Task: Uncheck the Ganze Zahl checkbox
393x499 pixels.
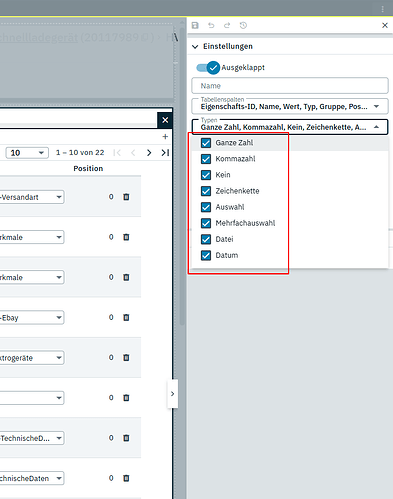Action: pyautogui.click(x=206, y=143)
